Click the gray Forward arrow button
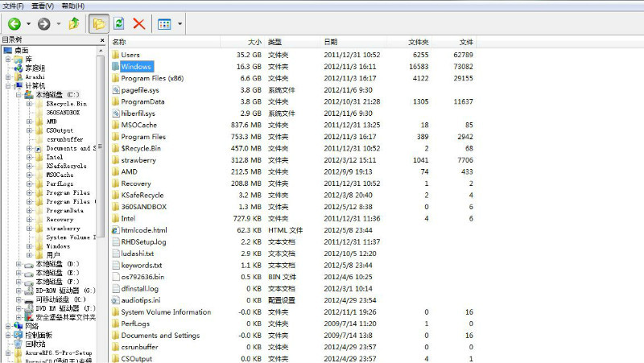644x363 pixels. 44,24
